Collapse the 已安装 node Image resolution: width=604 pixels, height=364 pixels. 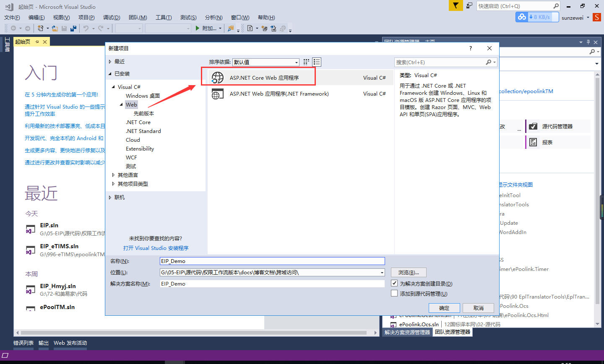(x=110, y=73)
